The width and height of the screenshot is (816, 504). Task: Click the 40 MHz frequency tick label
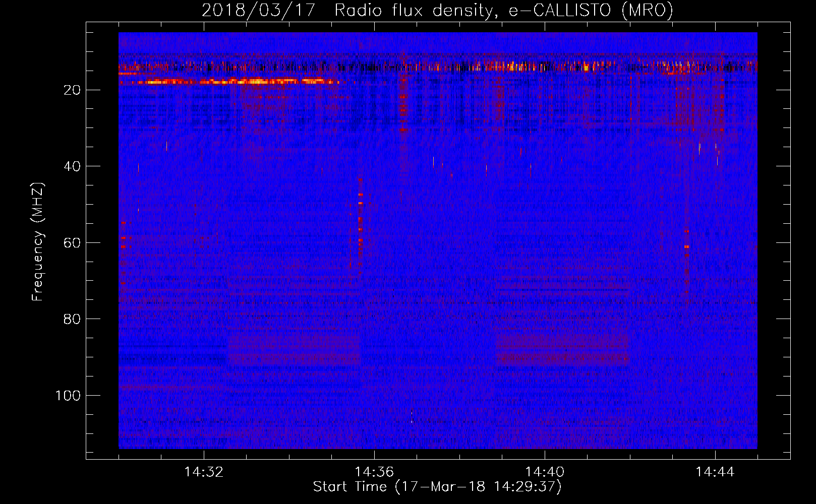[x=72, y=166]
